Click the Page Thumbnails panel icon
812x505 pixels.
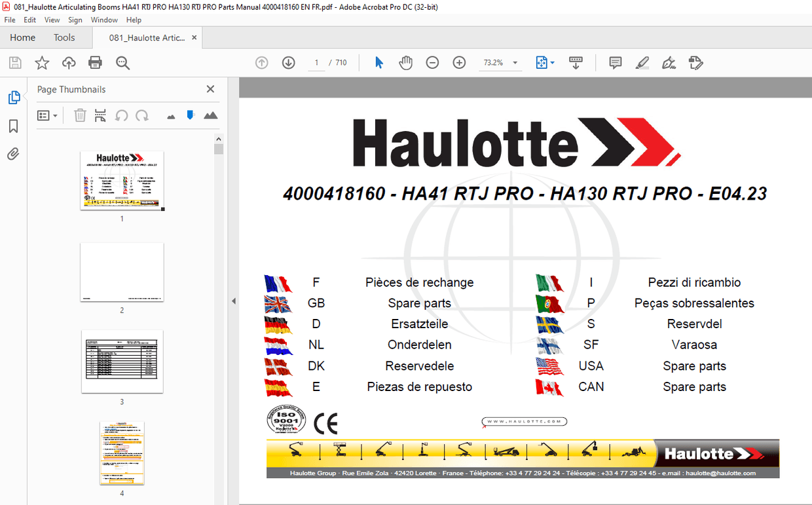click(x=14, y=97)
